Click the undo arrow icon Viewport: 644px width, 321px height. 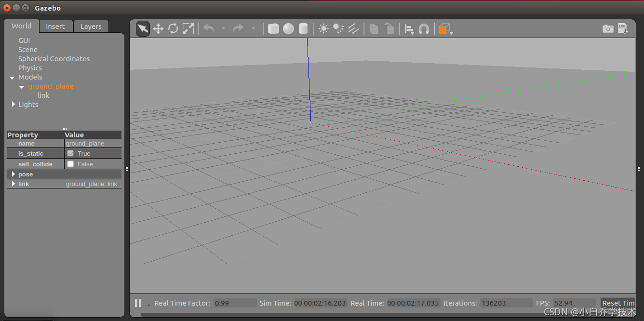[x=209, y=29]
